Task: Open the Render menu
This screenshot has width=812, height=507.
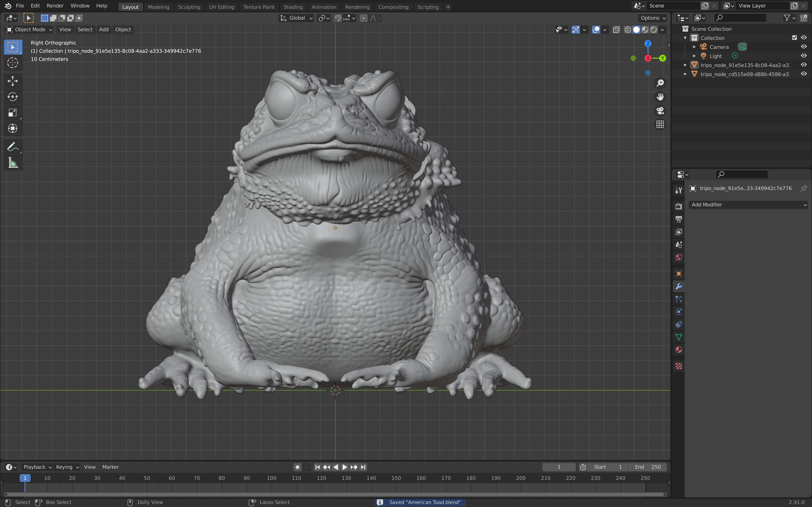Action: pos(55,6)
